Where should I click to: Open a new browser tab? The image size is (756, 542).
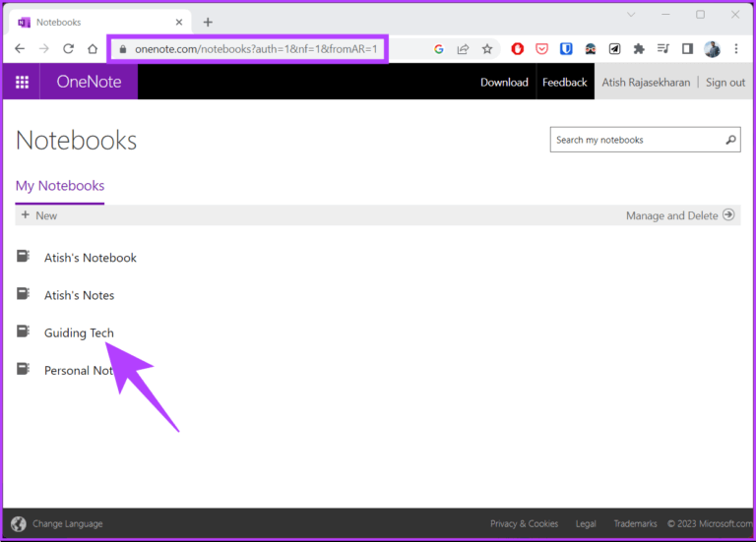[x=208, y=23]
